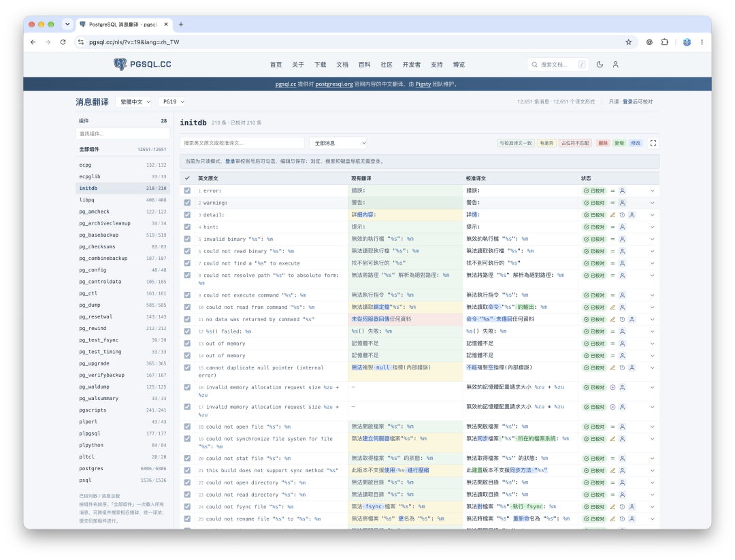Image resolution: width=735 pixels, height=560 pixels.
Task: Click the plus-circle icon on row 16
Action: pos(612,388)
